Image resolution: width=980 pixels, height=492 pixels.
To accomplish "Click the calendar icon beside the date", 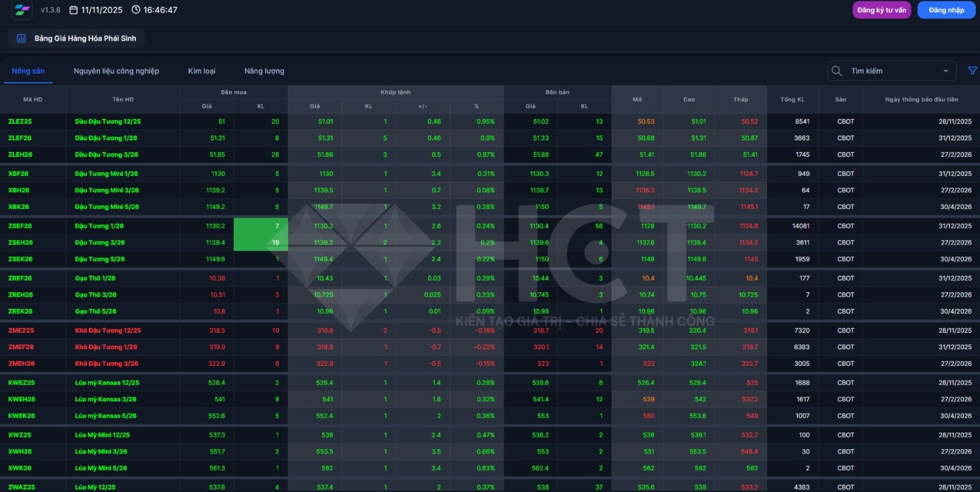I will pyautogui.click(x=73, y=10).
